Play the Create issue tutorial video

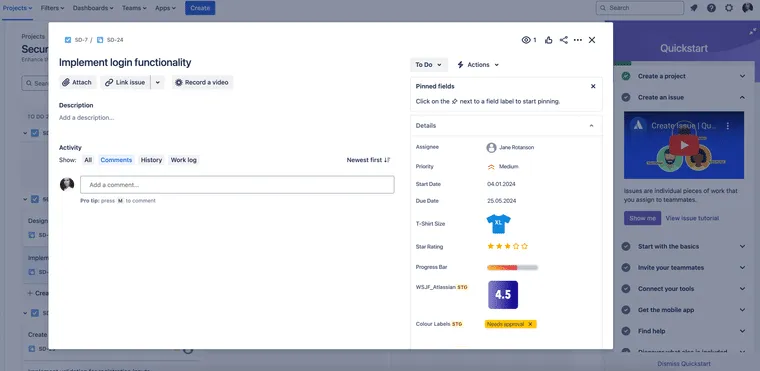coord(684,145)
